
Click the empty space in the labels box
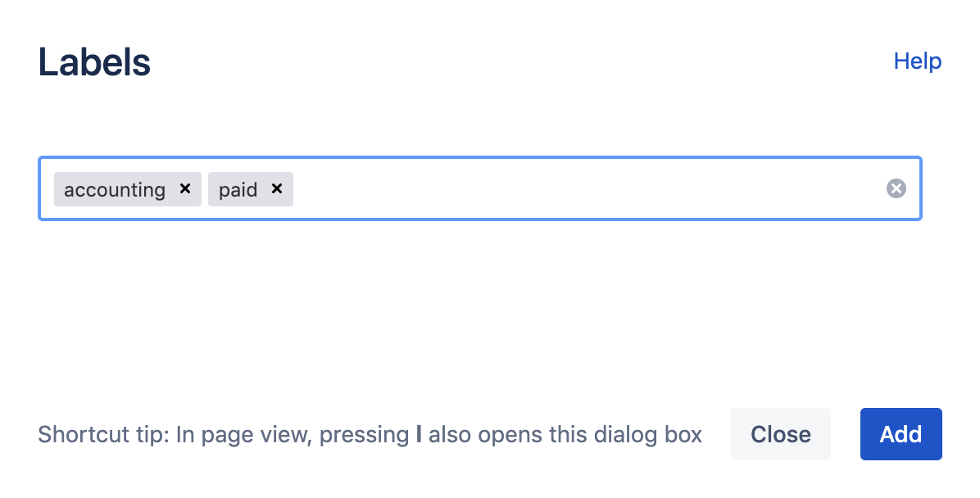(x=574, y=188)
